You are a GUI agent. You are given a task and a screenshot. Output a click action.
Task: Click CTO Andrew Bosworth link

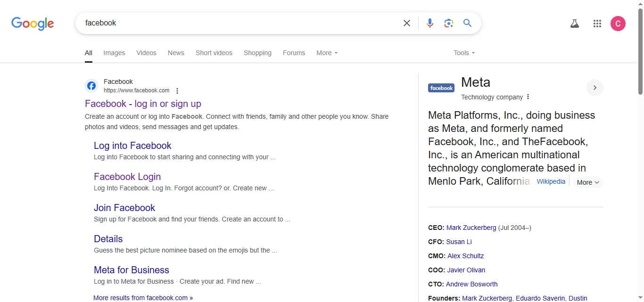click(x=472, y=284)
